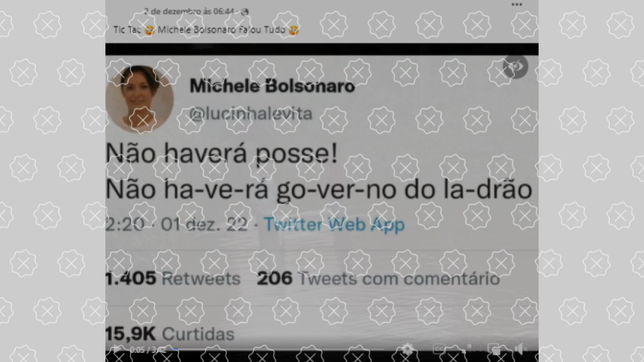
Task: Unmute the video volume speaker icon
Action: [520, 350]
